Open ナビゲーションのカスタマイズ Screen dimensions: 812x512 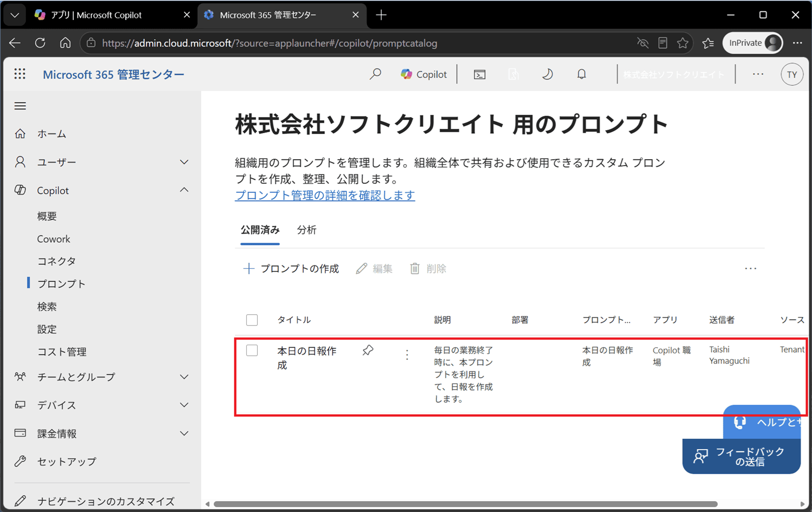pos(106,501)
